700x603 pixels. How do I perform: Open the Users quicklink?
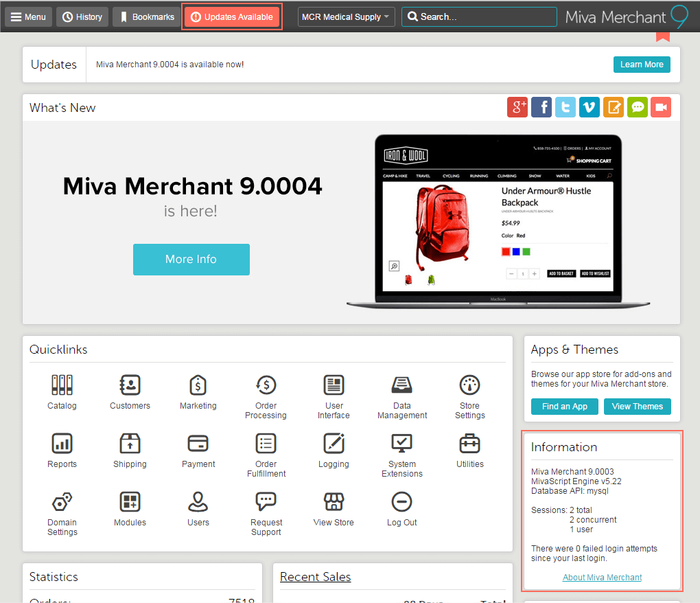click(198, 509)
